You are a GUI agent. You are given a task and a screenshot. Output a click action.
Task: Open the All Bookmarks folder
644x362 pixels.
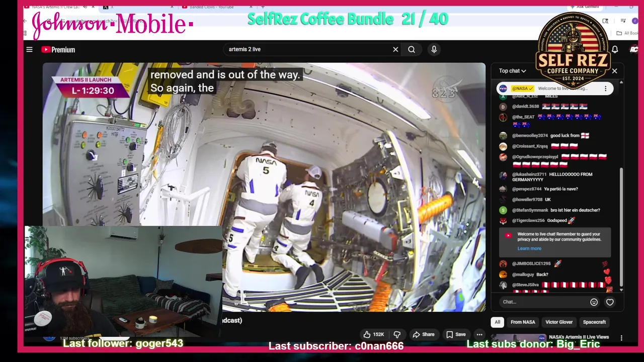click(628, 33)
